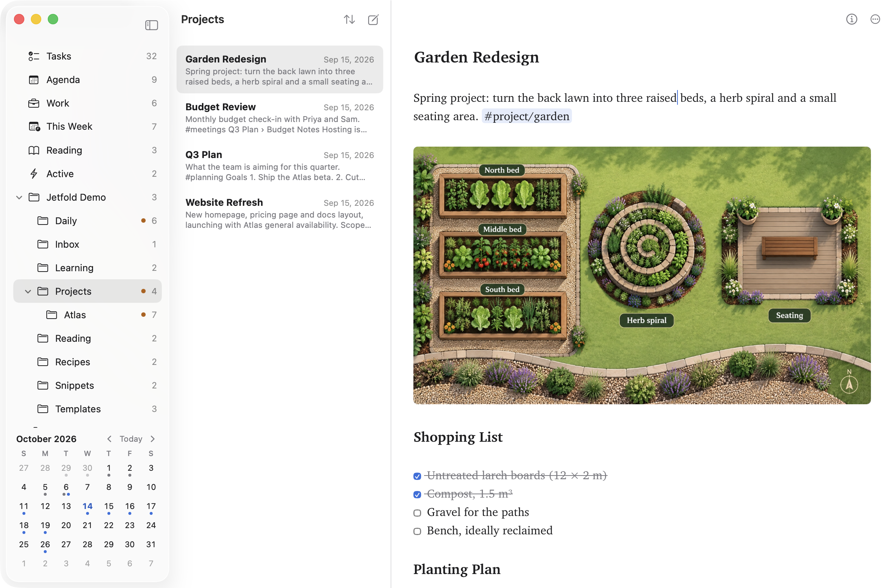Uncheck the Compost checkbox

(x=417, y=495)
